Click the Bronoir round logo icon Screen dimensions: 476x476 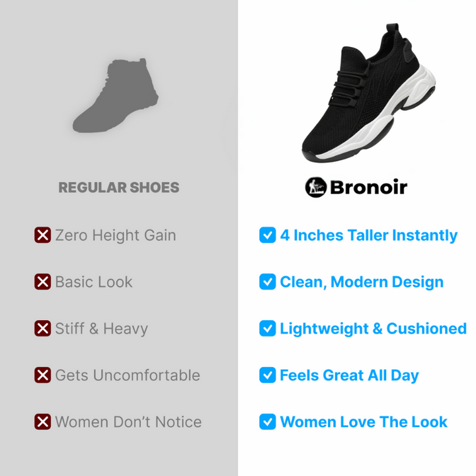[316, 187]
